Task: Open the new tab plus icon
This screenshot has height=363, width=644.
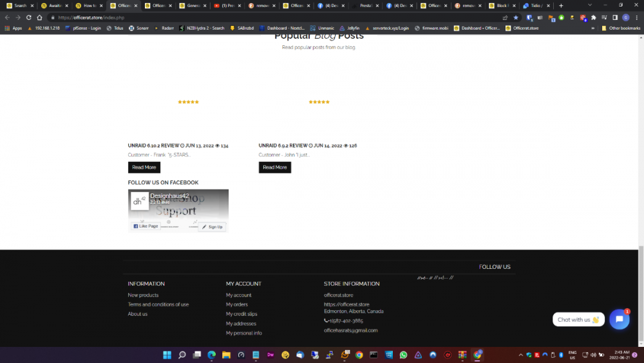Action: click(x=561, y=6)
